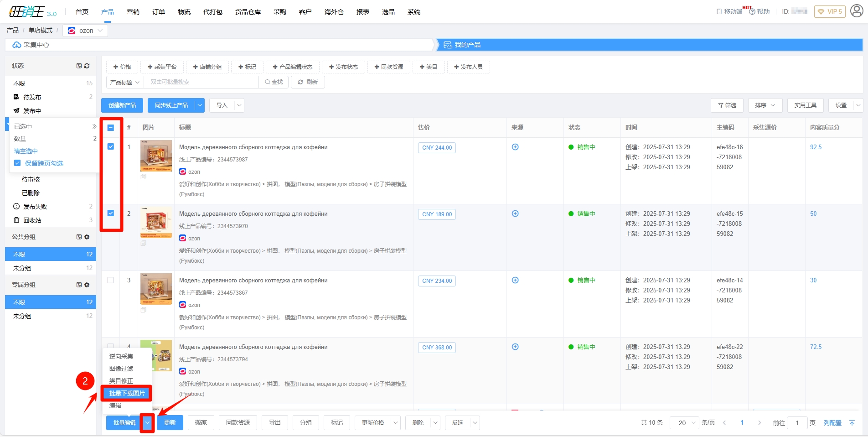Screen dimensions: 868x437
Task: Expand the 排序 sort dropdown
Action: 765,105
